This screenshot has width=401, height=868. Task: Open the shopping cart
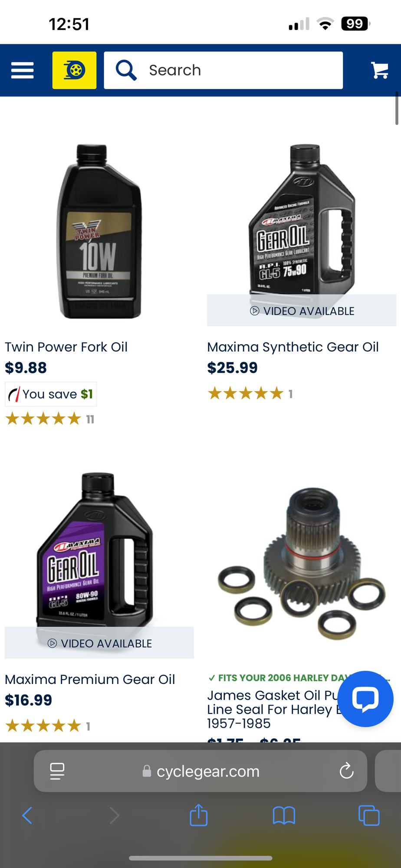pyautogui.click(x=380, y=70)
